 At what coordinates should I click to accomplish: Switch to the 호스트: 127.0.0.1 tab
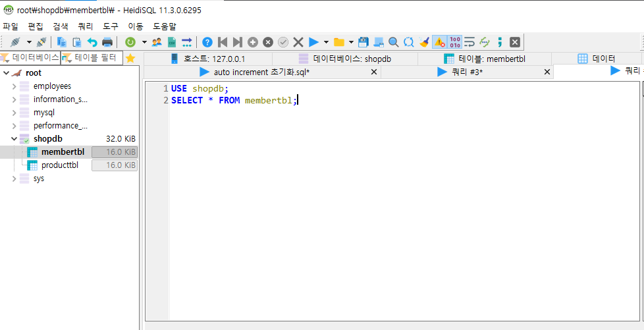[x=208, y=59]
